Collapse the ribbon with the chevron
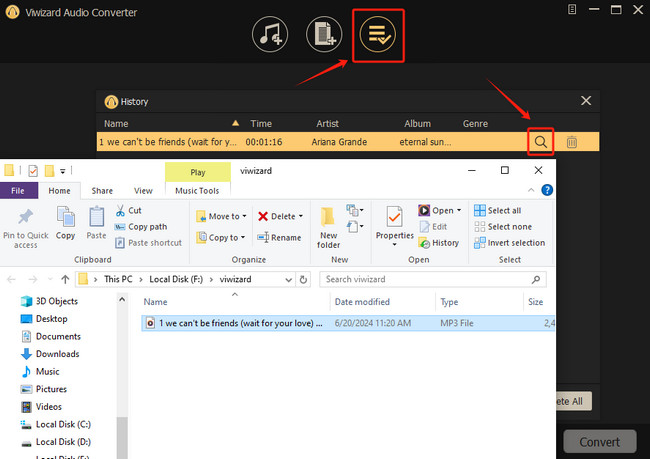The height and width of the screenshot is (459, 650). pos(531,190)
